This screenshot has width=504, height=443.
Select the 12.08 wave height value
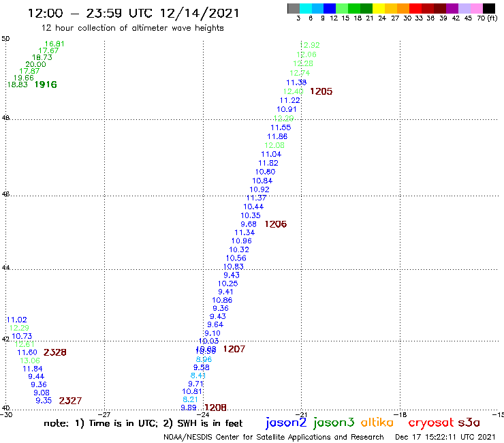tap(274, 145)
